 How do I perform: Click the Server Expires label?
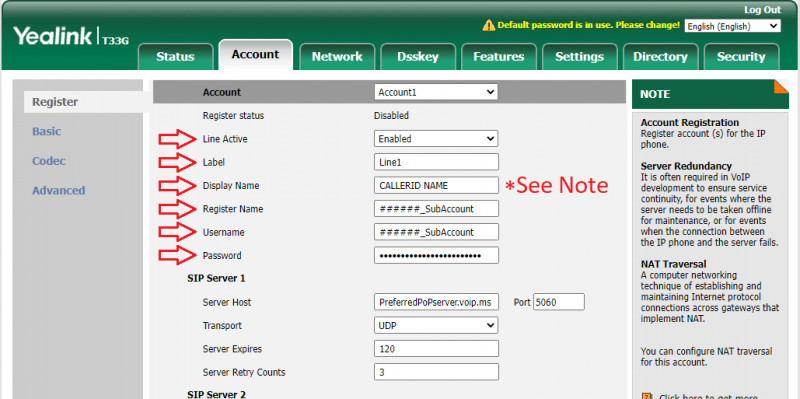click(x=232, y=349)
